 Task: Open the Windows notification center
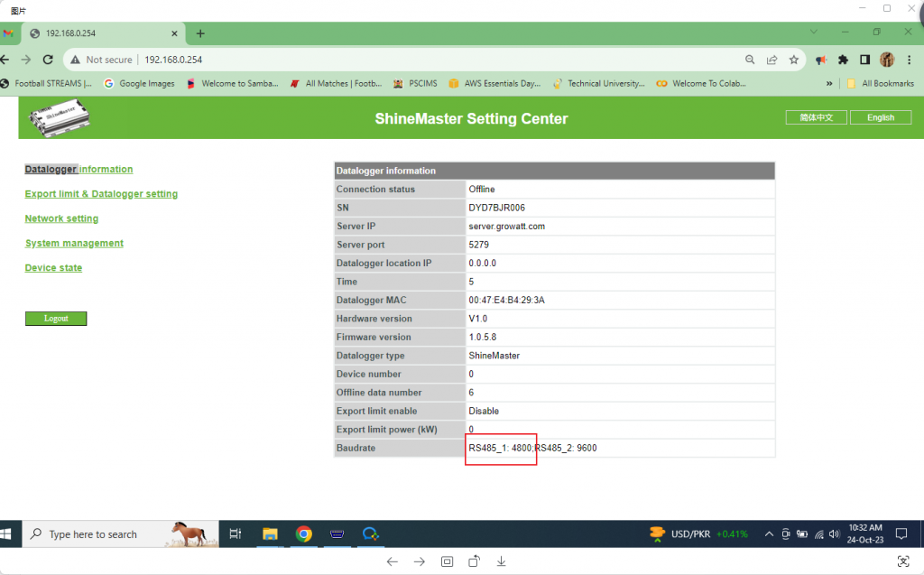point(901,533)
